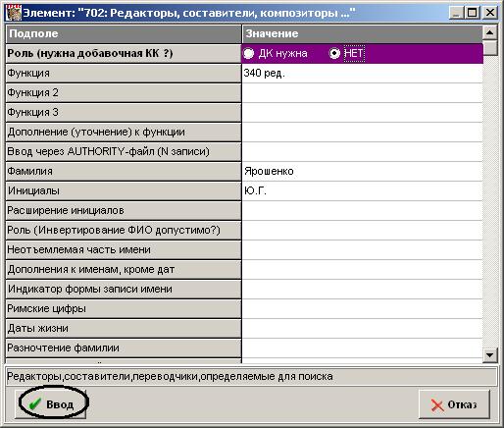This screenshot has height=428, width=504.
Task: Click the empty Функция 2 value field
Action: point(362,92)
